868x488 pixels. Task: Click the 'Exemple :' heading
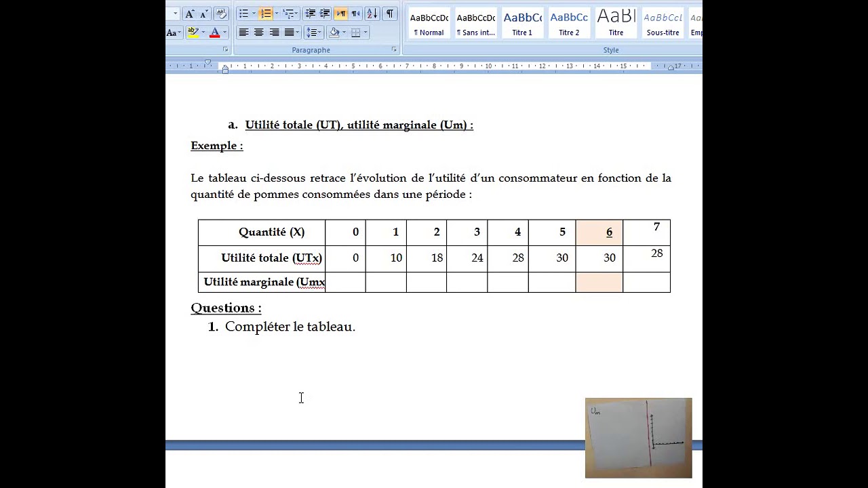pyautogui.click(x=217, y=146)
